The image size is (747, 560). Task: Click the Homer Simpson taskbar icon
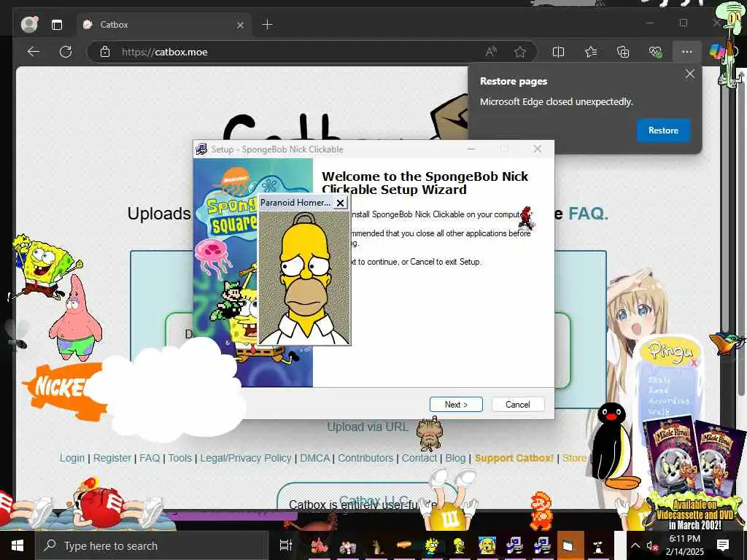[460, 545]
